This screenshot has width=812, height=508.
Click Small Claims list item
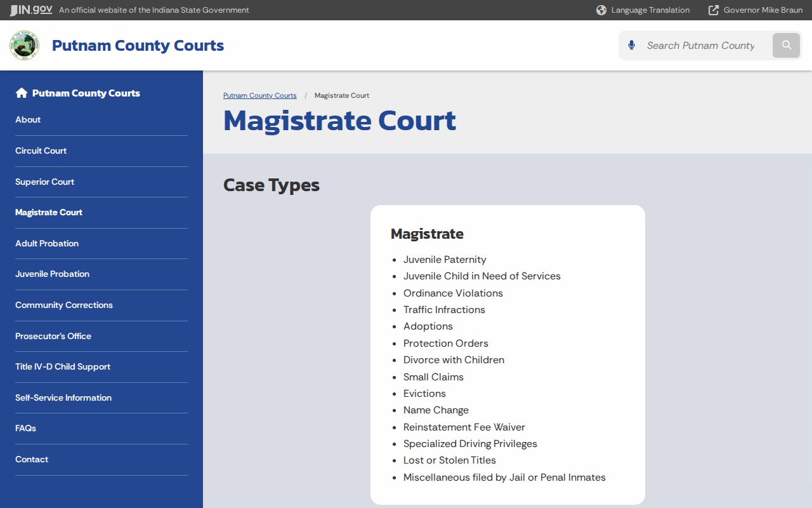point(433,377)
